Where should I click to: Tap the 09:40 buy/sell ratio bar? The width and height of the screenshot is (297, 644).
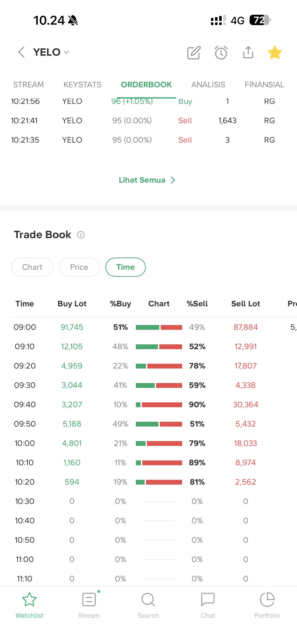point(159,404)
